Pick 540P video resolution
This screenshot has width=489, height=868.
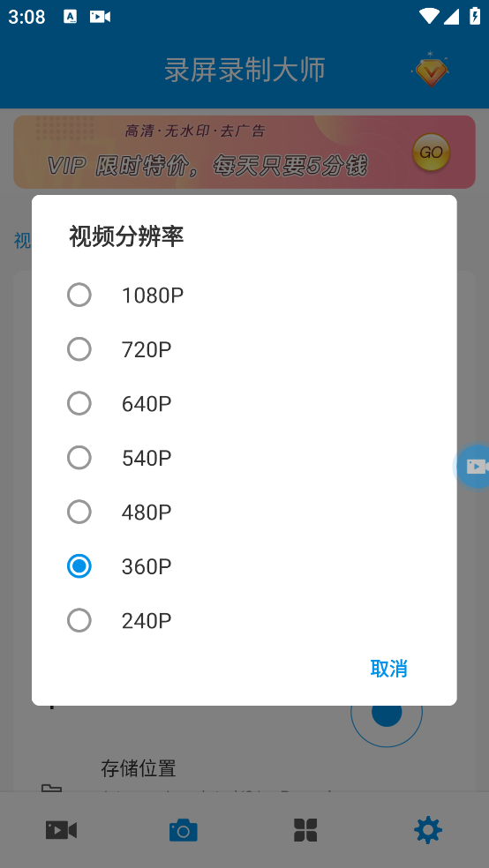point(79,458)
